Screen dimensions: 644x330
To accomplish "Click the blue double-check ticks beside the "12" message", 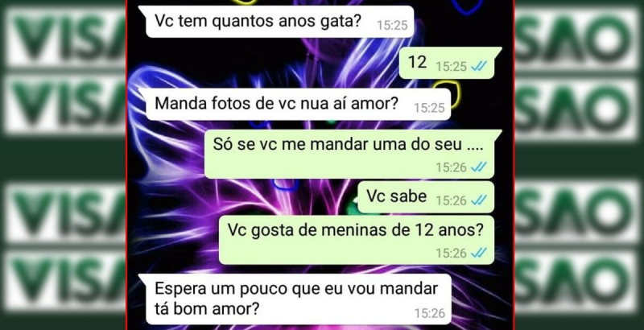I will 478,66.
